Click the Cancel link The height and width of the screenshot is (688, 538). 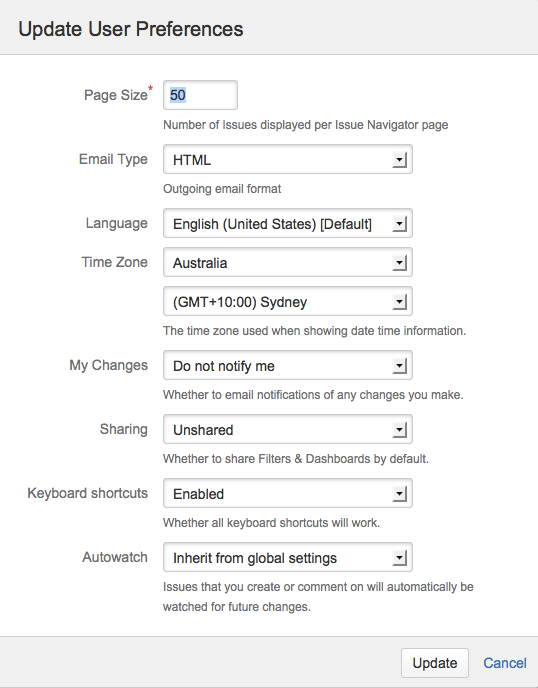(505, 663)
